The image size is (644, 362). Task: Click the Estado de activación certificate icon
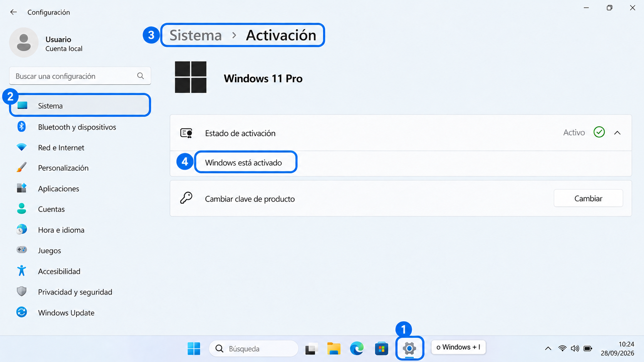186,133
